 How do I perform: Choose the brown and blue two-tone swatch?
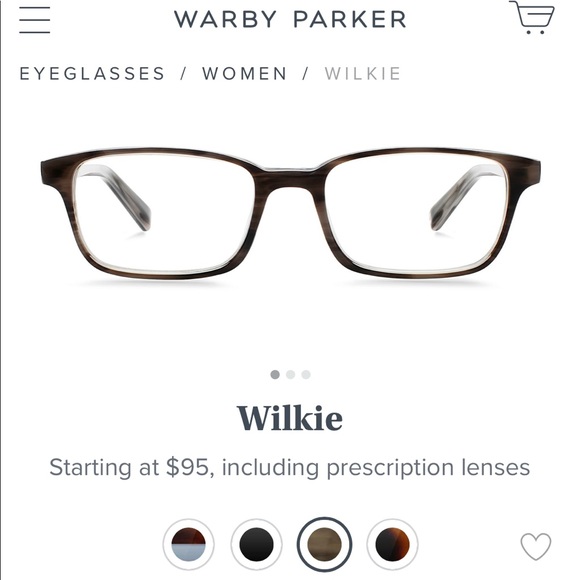[x=188, y=544]
